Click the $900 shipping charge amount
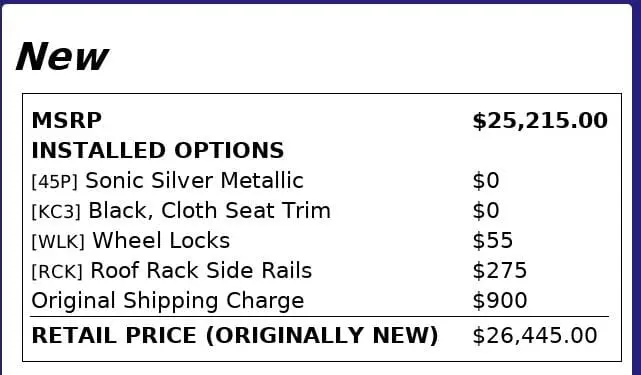641x375 pixels. click(500, 301)
